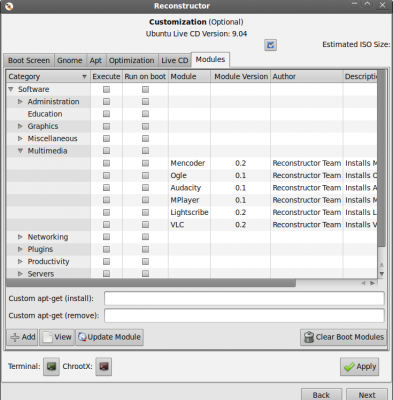Go Back to the previous step
Viewport: 393px width, 400px height.
click(x=321, y=395)
